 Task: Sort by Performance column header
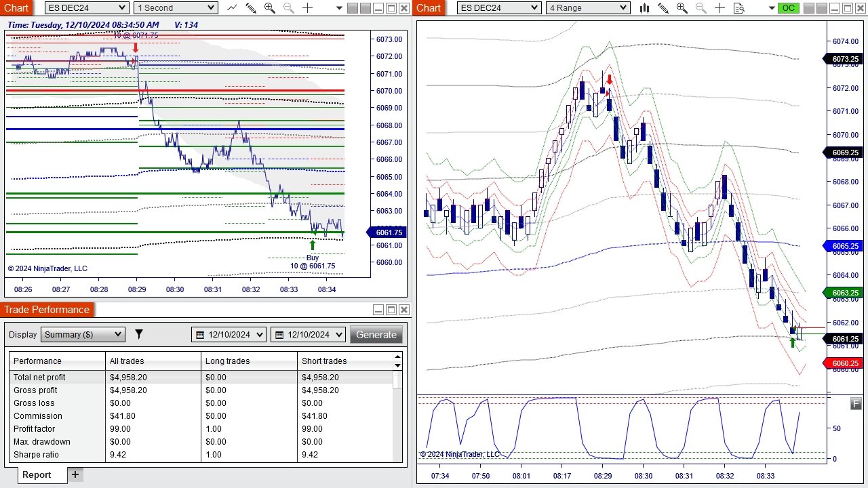coord(58,361)
